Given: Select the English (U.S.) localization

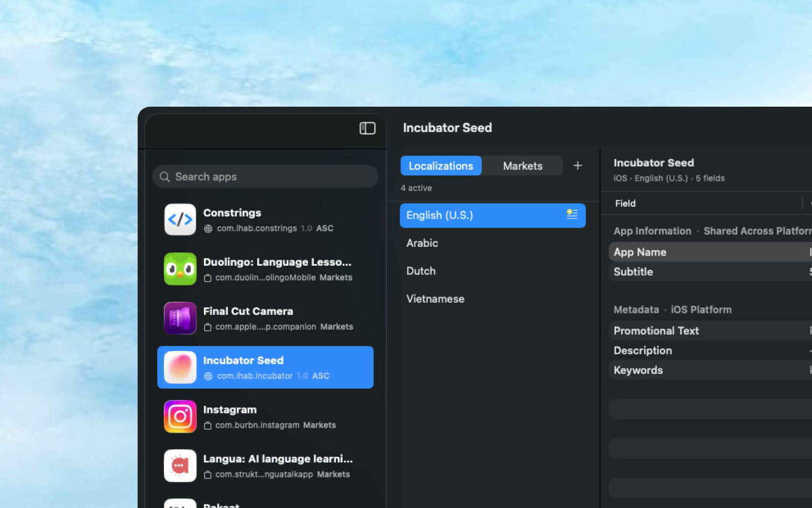Looking at the screenshot, I should pyautogui.click(x=493, y=215).
